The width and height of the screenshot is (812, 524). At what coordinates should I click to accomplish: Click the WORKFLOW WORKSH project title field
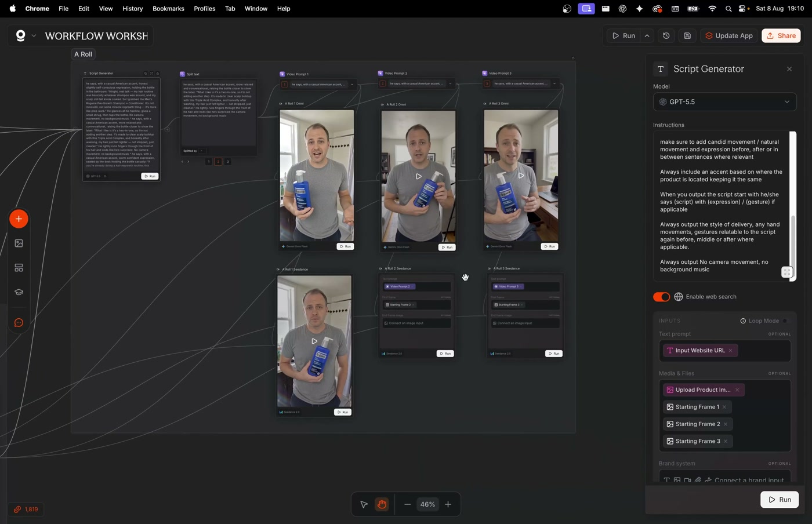[x=96, y=36]
